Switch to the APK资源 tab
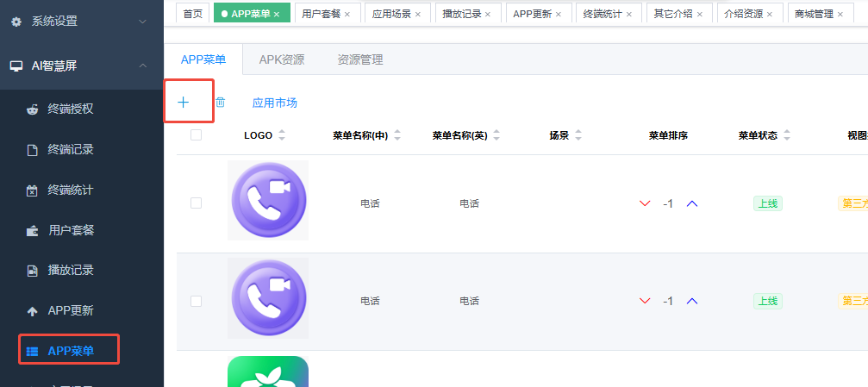The height and width of the screenshot is (387, 868). coord(281,59)
